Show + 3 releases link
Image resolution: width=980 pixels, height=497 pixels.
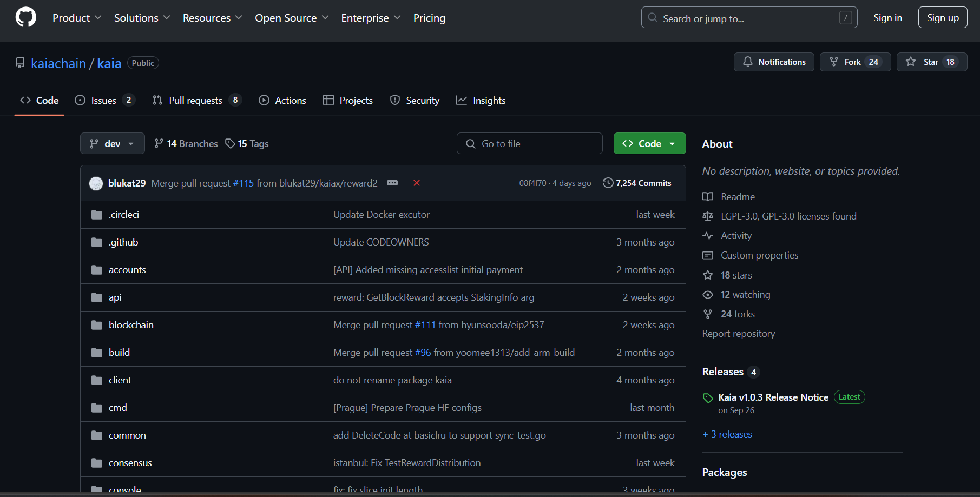coord(727,434)
